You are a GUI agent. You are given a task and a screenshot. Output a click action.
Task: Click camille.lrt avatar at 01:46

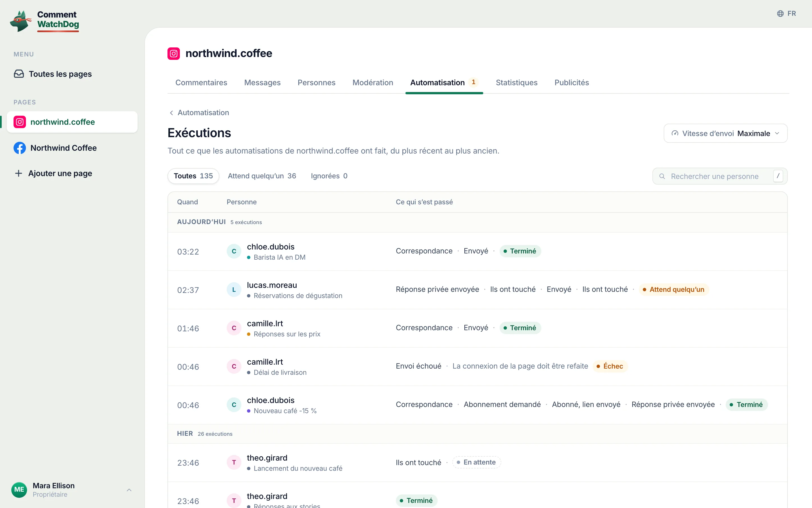(234, 328)
